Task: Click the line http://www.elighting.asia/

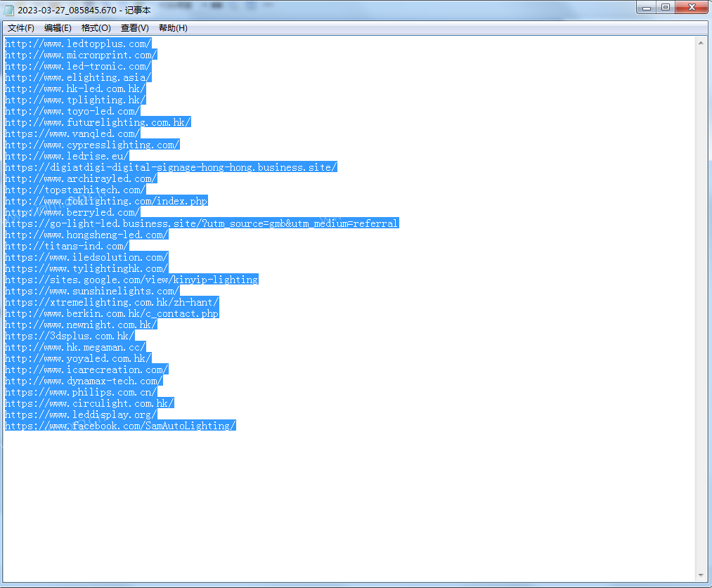Action: point(78,77)
